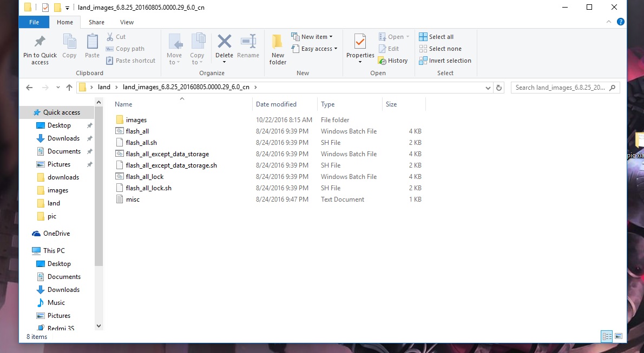Click the navigation pane scroll up arrow
Viewport: 644px width, 353px height.
click(98, 102)
